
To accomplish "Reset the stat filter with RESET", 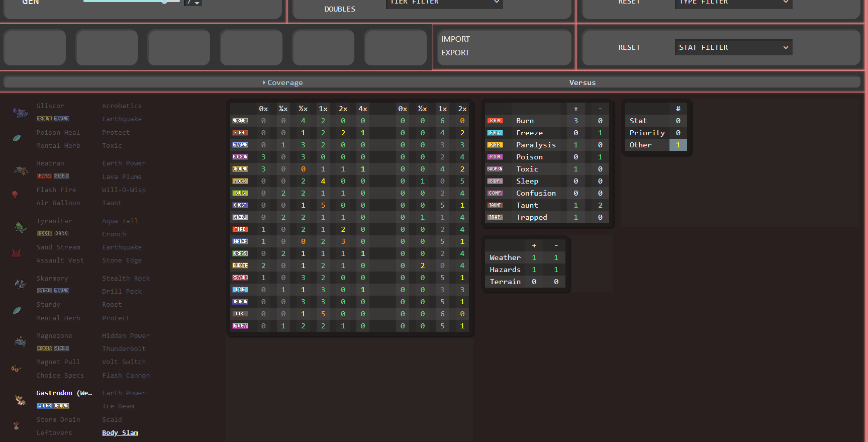I will [629, 47].
